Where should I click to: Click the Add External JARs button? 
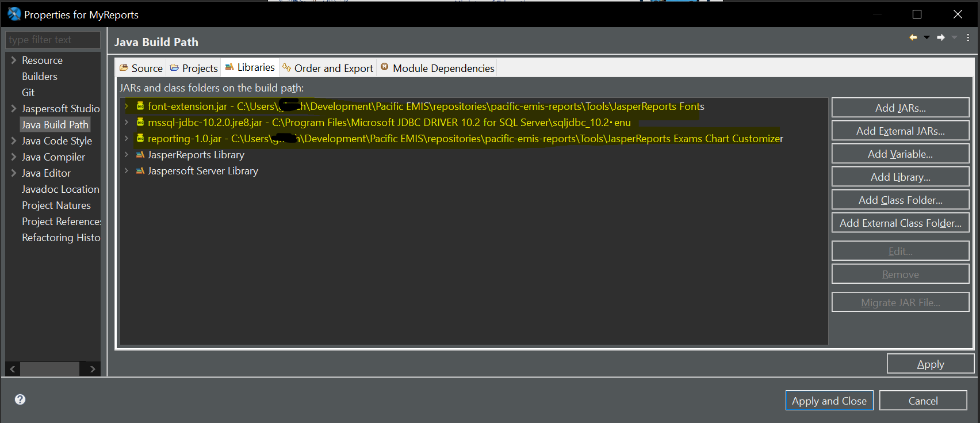click(x=900, y=131)
